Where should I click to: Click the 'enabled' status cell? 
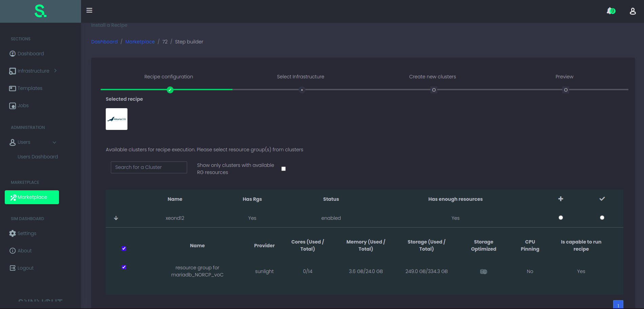click(x=331, y=218)
